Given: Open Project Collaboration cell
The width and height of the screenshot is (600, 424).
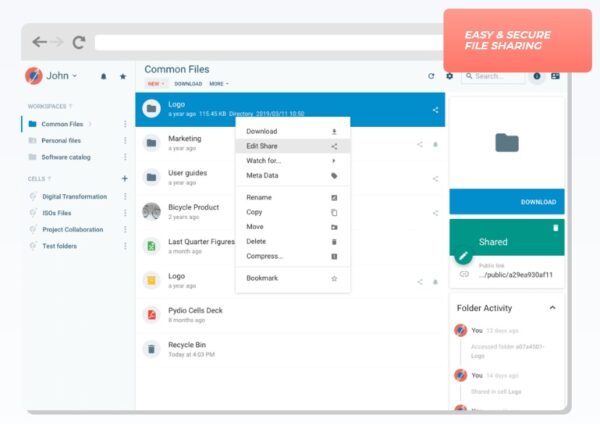Looking at the screenshot, I should (72, 229).
